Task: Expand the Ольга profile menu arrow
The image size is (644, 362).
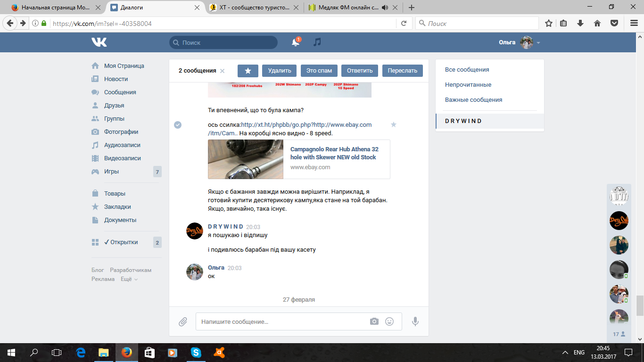Action: pos(538,43)
